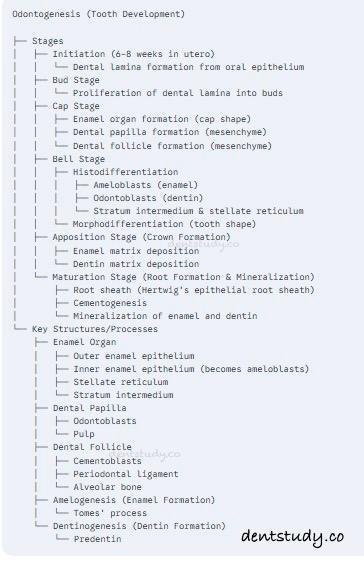Screen dimensions: 364x561
Task: Select Inner enamel epithelium (becomes ameloblasts)
Action: pyautogui.click(x=191, y=369)
